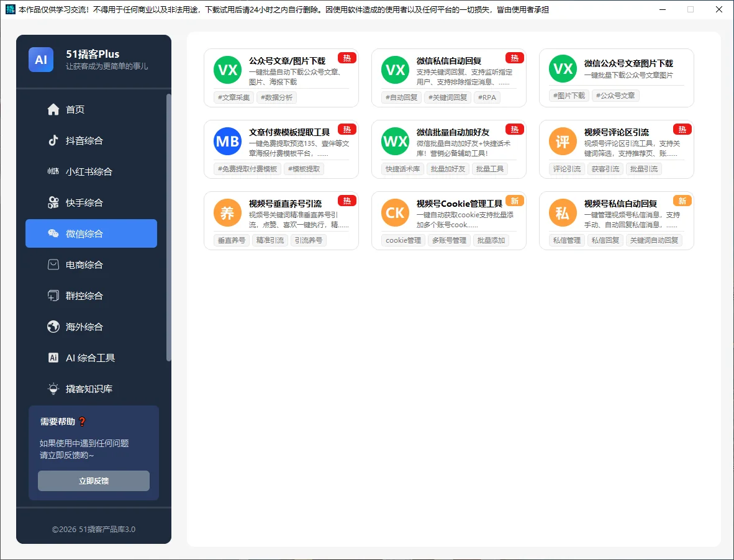734x560 pixels.
Task: Click the sidebar vertical scrollbar
Action: point(168,227)
